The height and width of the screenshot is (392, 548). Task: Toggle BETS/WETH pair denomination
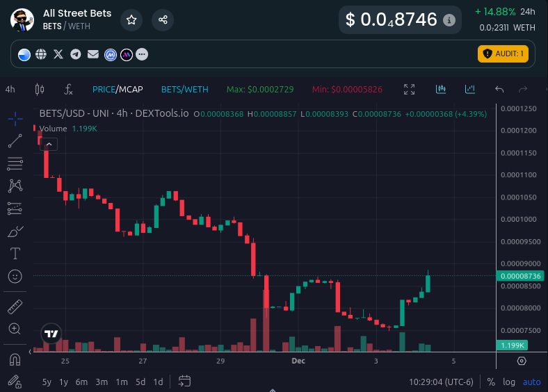point(184,90)
